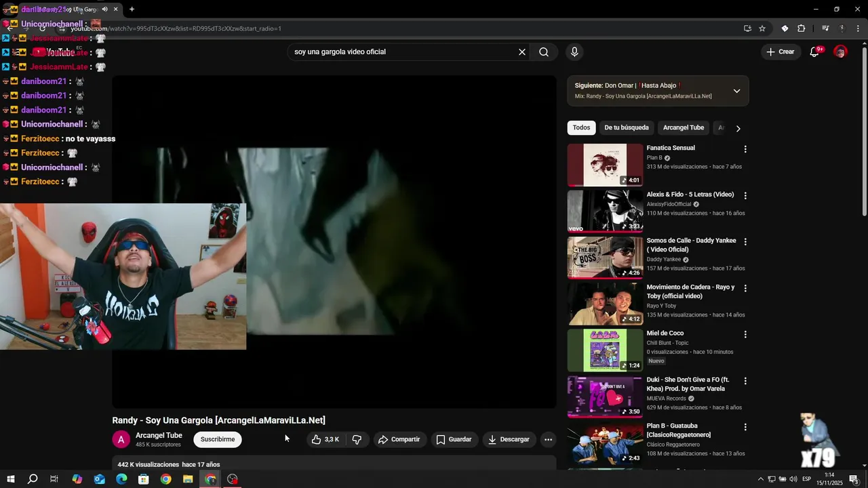
Task: Open Plan B Guatauba video title
Action: click(x=679, y=430)
